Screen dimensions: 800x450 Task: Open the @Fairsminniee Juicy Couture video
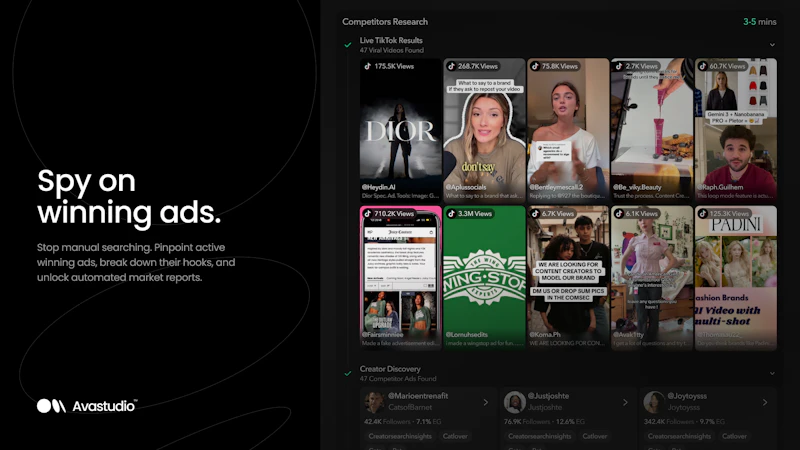[401, 278]
